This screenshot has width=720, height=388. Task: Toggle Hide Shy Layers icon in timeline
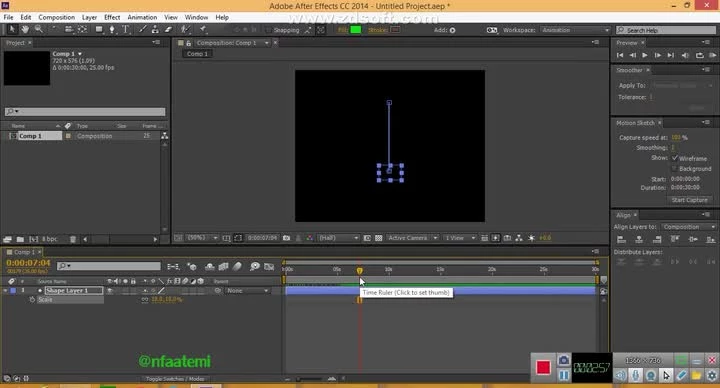(x=210, y=266)
